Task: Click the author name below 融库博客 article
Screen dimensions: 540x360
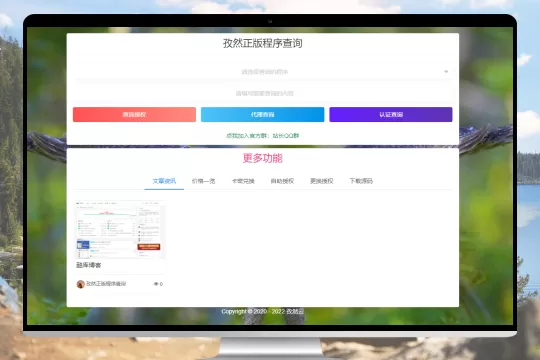Action: [x=106, y=284]
